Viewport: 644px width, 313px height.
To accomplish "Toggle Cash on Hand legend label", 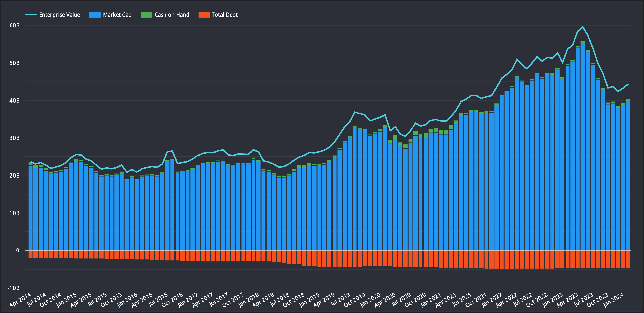I will point(172,15).
